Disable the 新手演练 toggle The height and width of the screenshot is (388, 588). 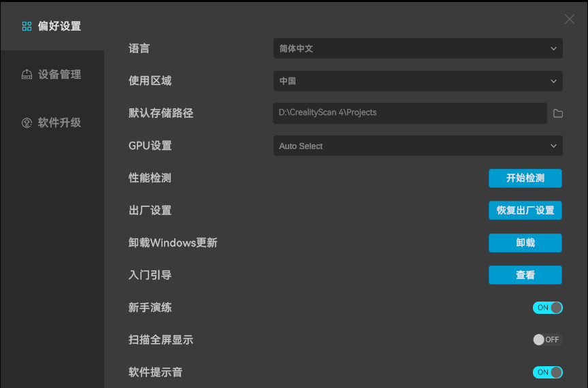[x=547, y=308]
